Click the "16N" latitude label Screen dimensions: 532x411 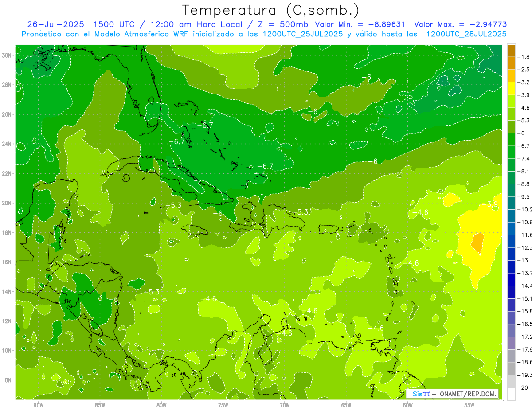[x=8, y=262]
